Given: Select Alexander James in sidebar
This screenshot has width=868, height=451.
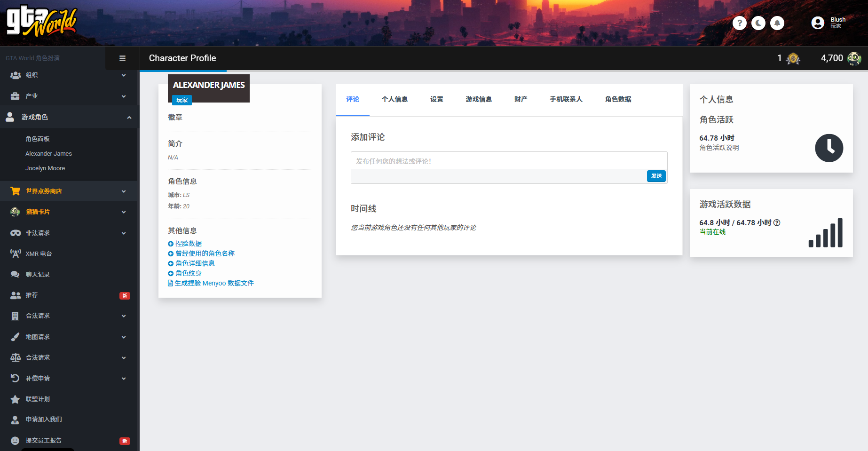Looking at the screenshot, I should 48,154.
